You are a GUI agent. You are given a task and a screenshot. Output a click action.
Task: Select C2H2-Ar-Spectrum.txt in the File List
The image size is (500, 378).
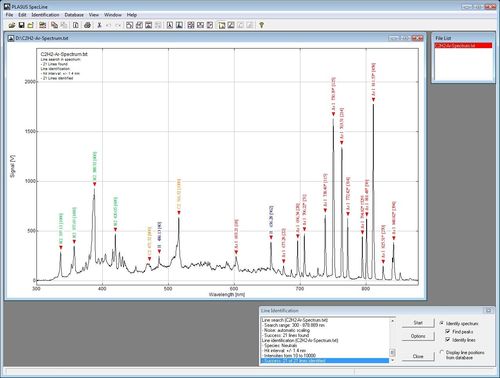463,45
